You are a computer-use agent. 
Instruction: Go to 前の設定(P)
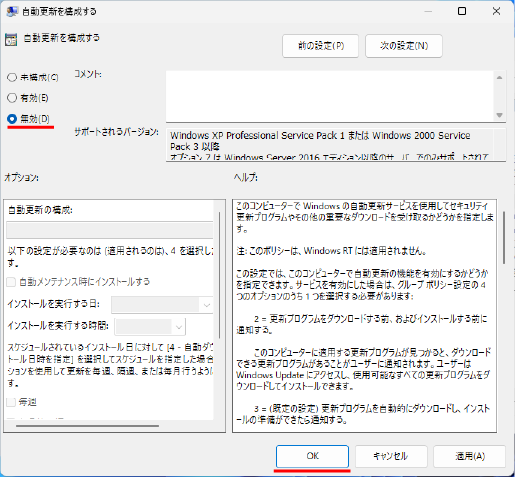pyautogui.click(x=320, y=46)
